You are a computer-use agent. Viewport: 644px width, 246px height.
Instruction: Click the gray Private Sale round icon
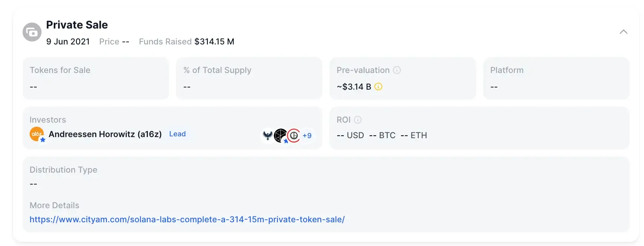32,32
